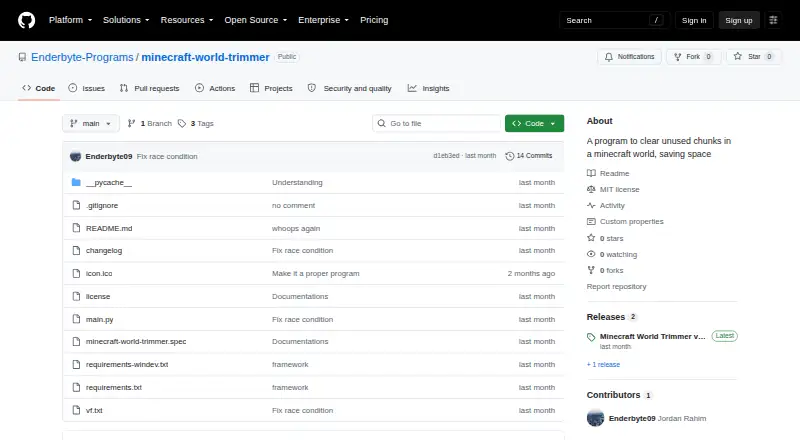Click the tags icon next to 3 Tags

click(182, 124)
